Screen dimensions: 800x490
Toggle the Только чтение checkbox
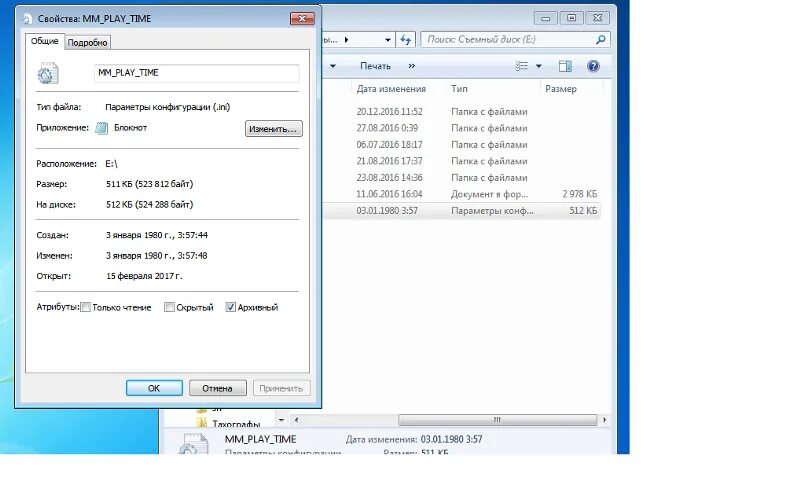(86, 307)
